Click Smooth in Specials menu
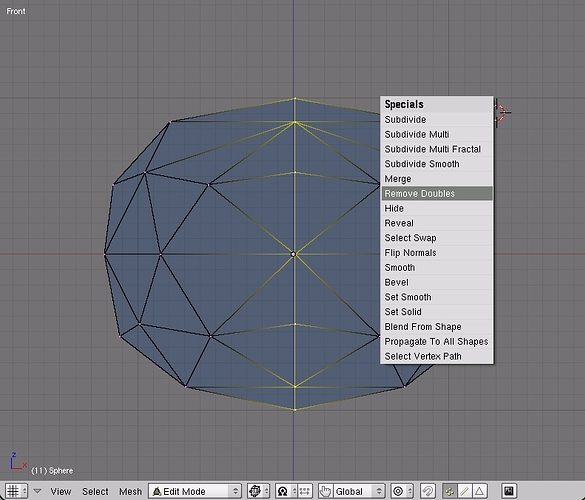585x500 pixels. [x=437, y=268]
